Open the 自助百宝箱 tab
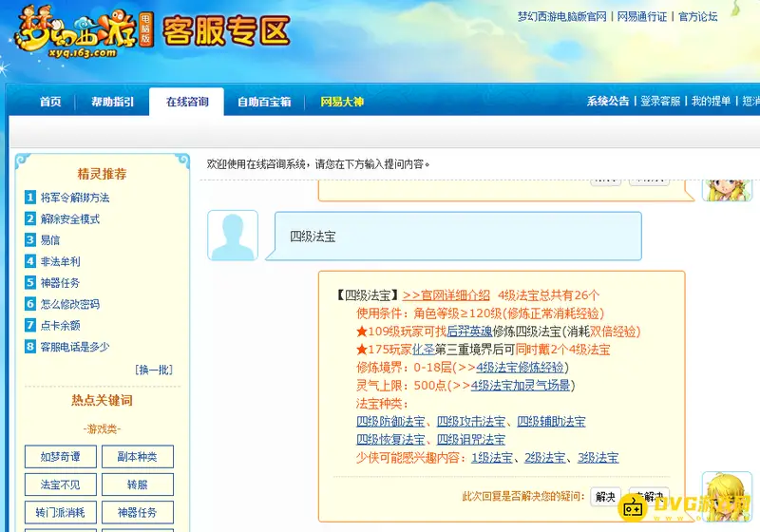Screen dimensions: 760x532 (x=264, y=102)
